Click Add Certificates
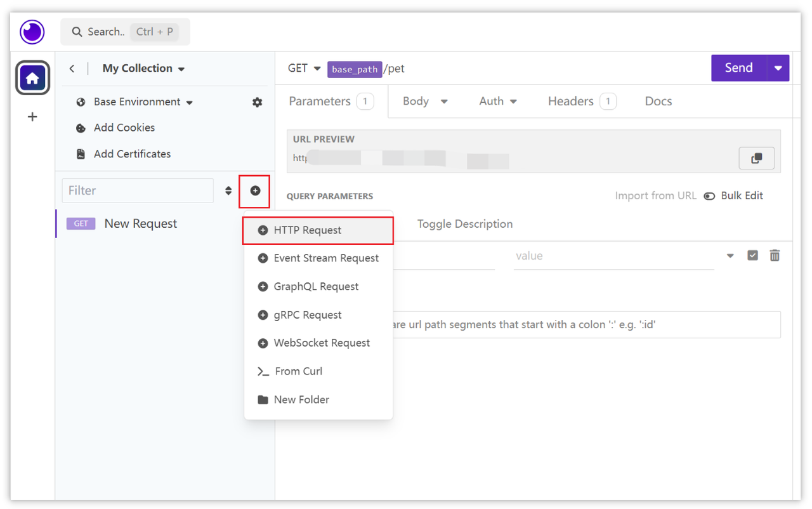812x509 pixels. [x=132, y=154]
